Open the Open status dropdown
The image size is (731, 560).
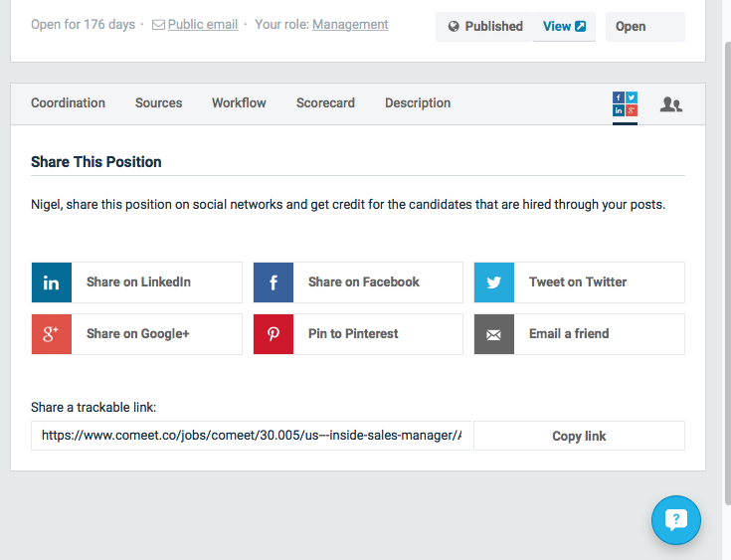(x=645, y=27)
